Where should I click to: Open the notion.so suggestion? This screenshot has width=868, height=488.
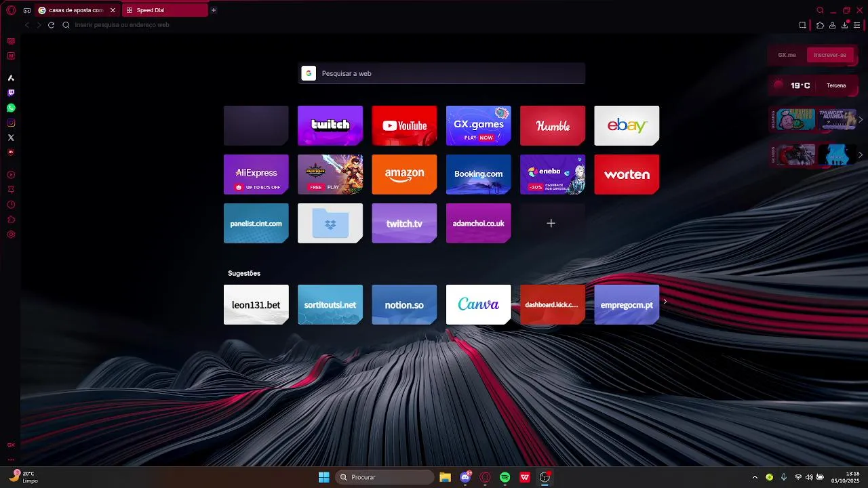[x=404, y=304]
